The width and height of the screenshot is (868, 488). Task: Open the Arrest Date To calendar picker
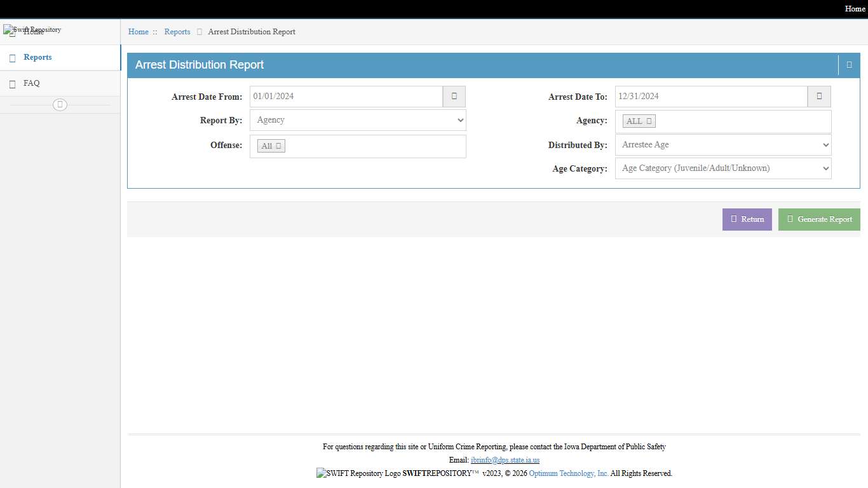[819, 97]
